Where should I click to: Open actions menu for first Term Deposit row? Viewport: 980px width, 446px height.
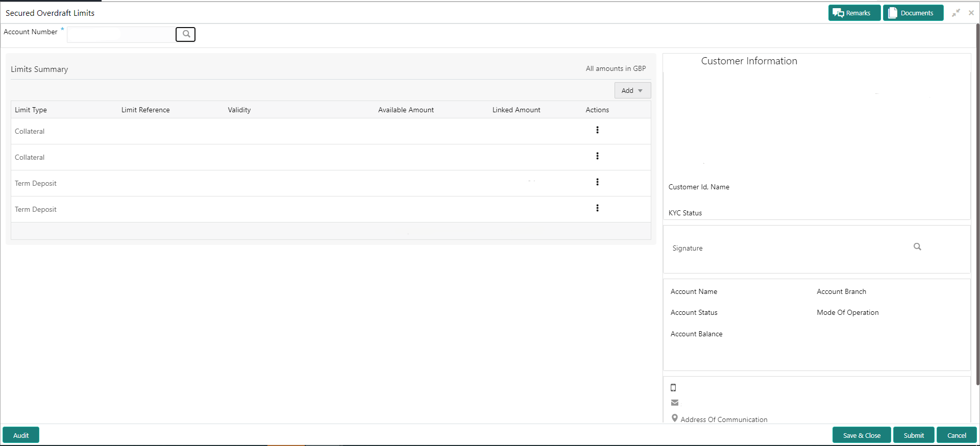coord(597,182)
